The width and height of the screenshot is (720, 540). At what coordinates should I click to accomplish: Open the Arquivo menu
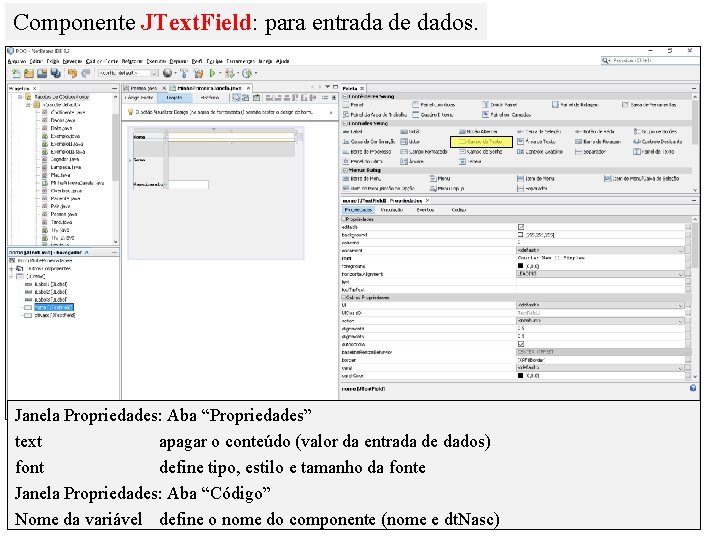click(x=17, y=61)
